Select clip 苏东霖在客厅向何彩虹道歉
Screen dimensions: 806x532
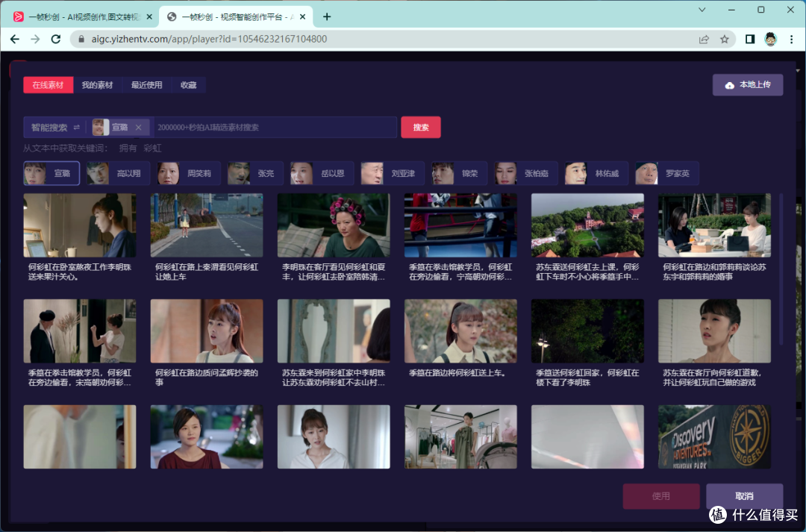[714, 331]
